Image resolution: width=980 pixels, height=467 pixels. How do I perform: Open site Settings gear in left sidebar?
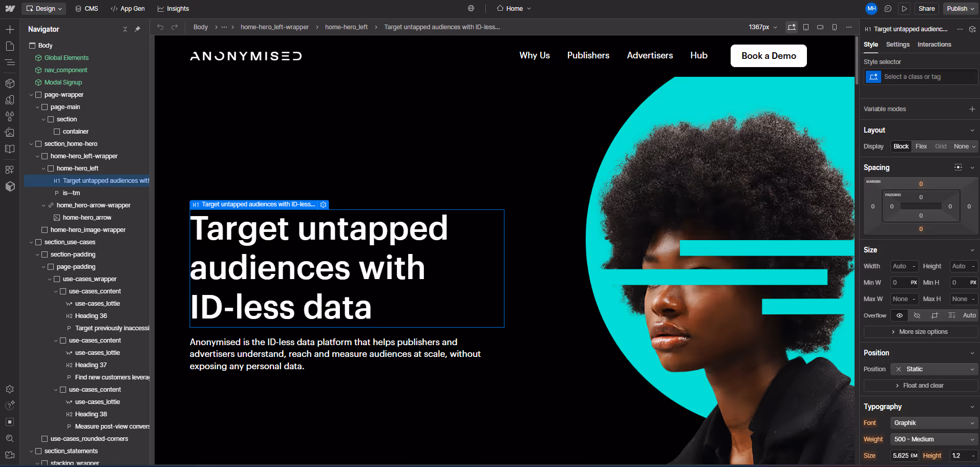pyautogui.click(x=10, y=389)
